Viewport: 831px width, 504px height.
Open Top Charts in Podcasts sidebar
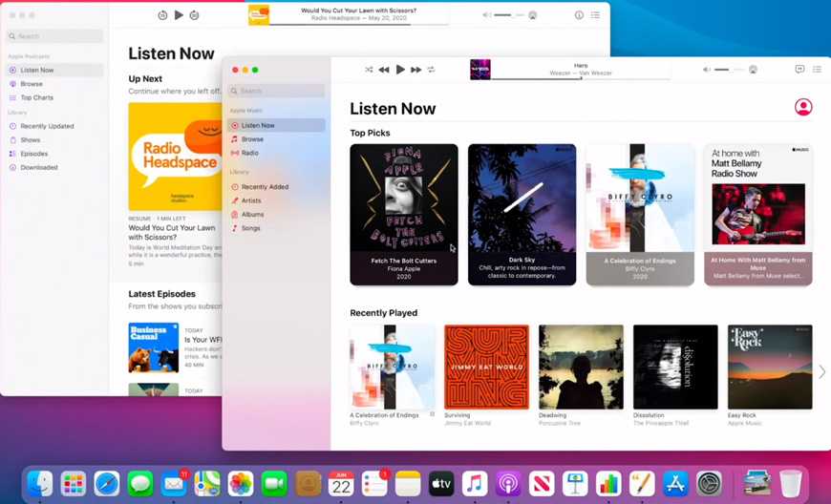36,97
